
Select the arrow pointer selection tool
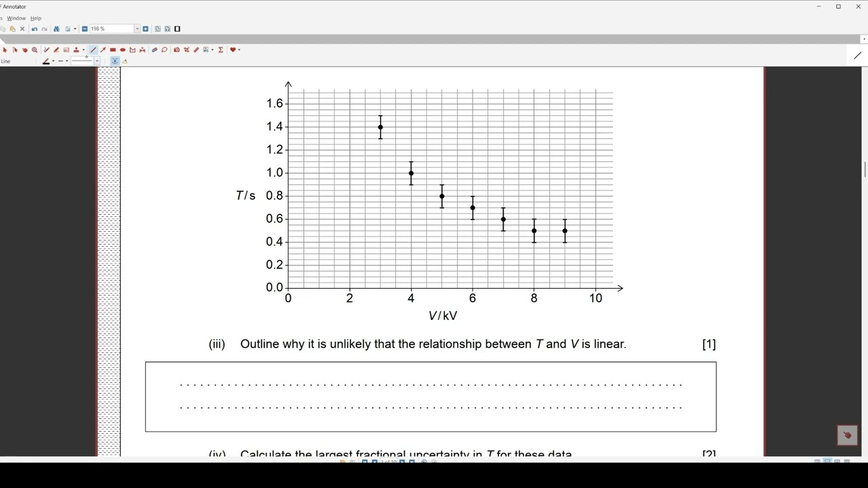click(5, 50)
